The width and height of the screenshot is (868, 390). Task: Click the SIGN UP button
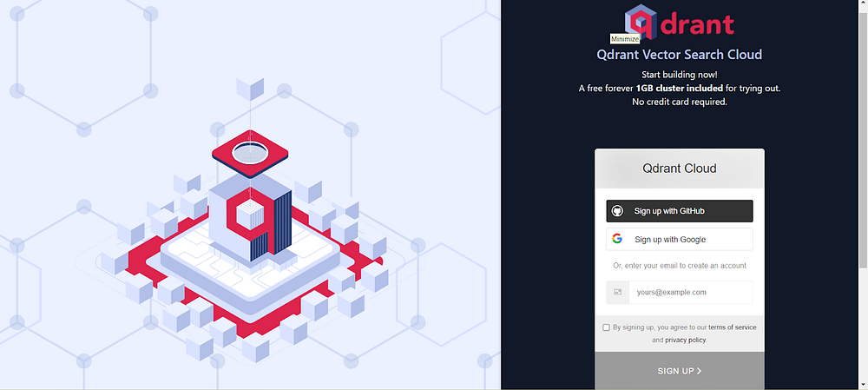point(680,371)
